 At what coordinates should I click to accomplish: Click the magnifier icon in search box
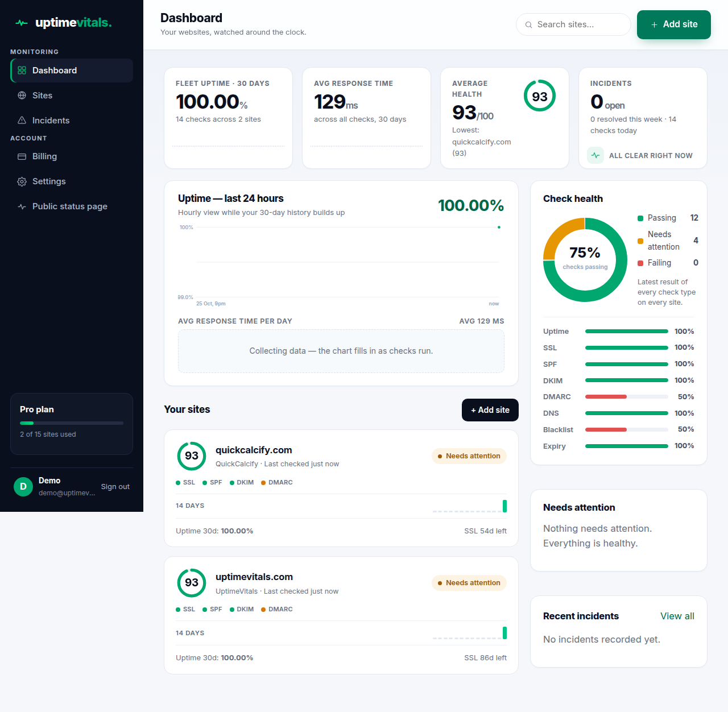529,25
